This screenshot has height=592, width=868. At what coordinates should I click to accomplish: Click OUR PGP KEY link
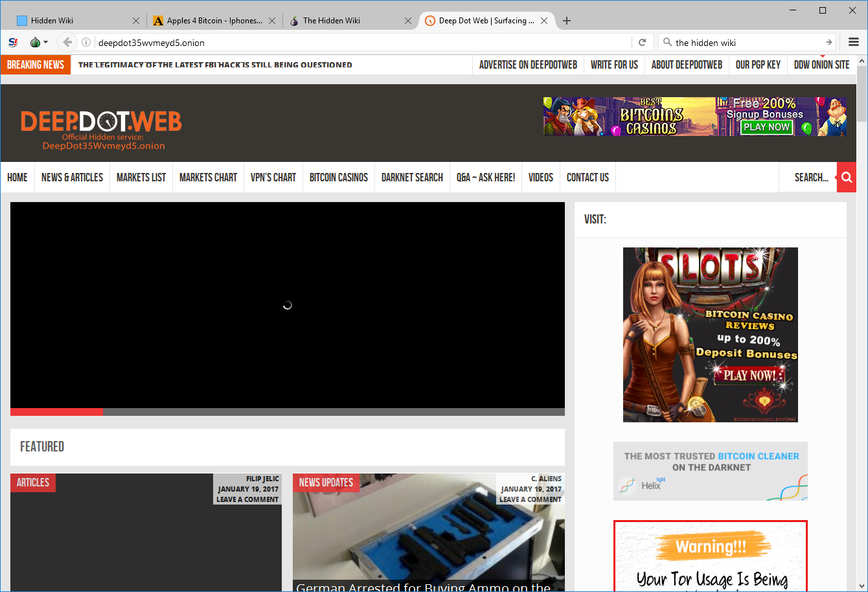click(x=758, y=65)
